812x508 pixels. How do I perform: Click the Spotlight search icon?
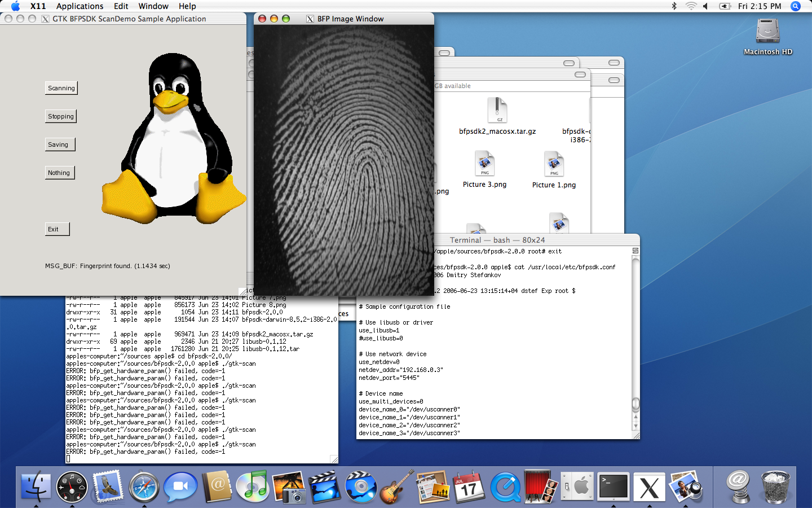(796, 6)
